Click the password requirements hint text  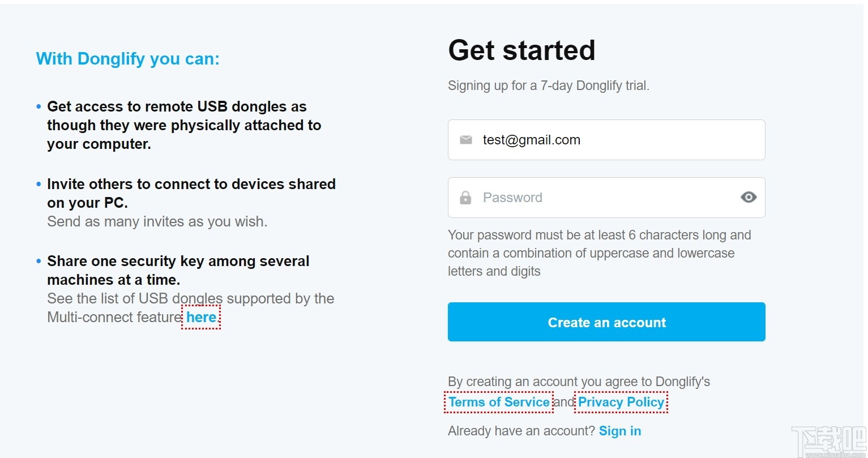(599, 253)
